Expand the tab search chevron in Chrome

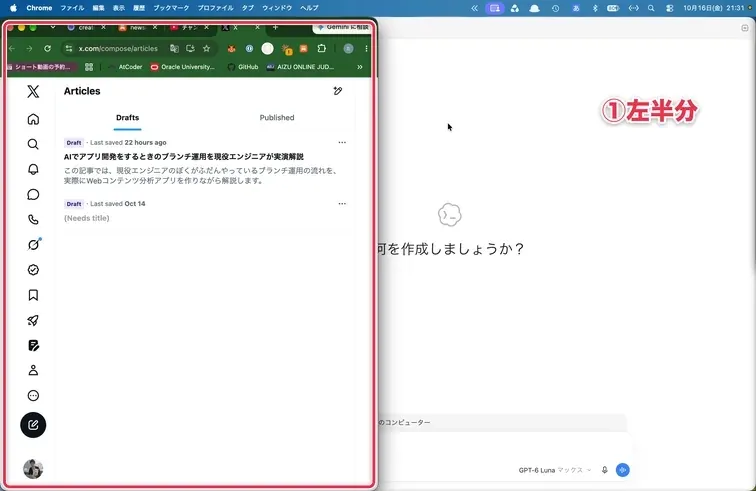coord(53,27)
